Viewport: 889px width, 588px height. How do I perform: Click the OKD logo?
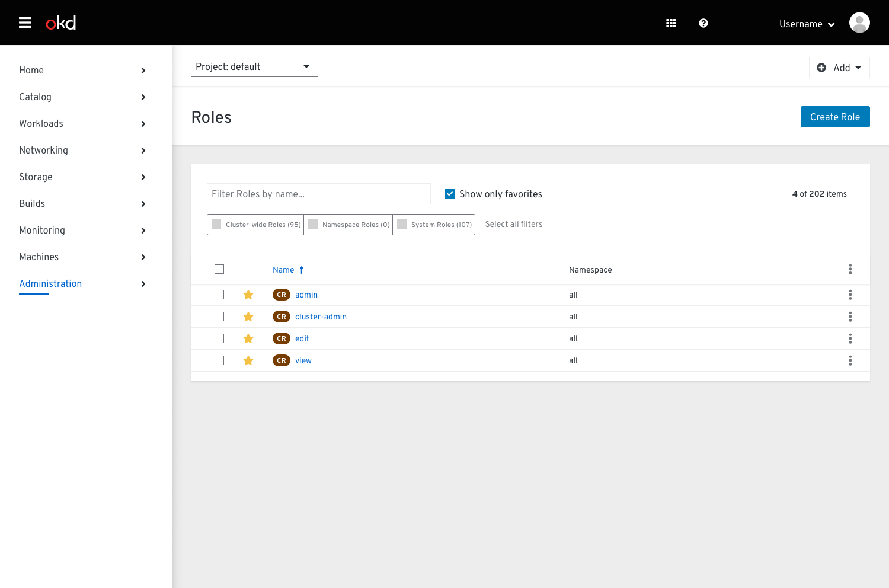pos(61,23)
